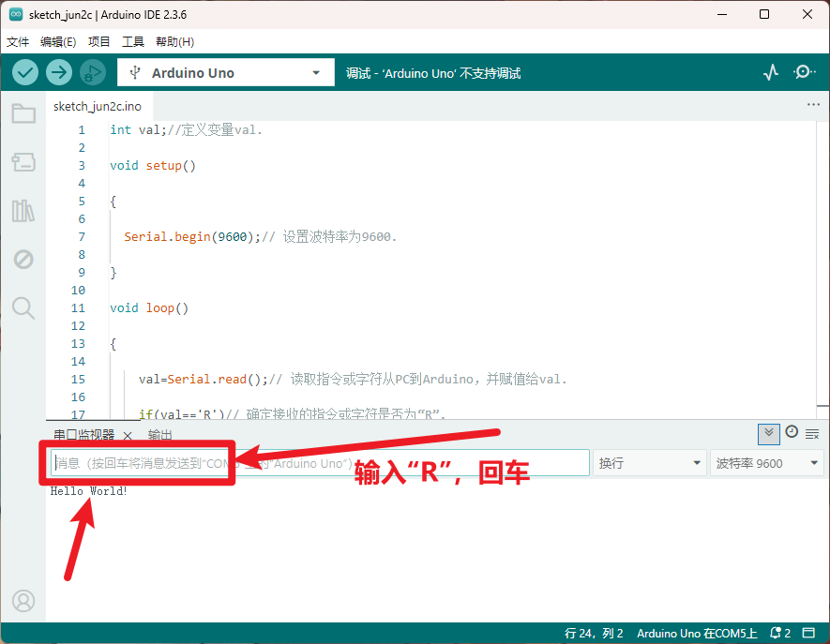Open the Debug sidebar icon
The image size is (830, 644).
23,260
